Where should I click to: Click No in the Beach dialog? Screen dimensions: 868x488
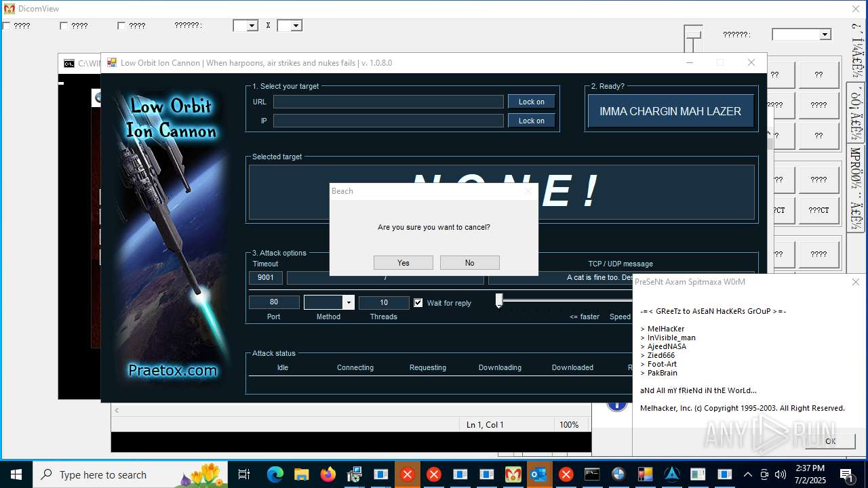point(470,263)
